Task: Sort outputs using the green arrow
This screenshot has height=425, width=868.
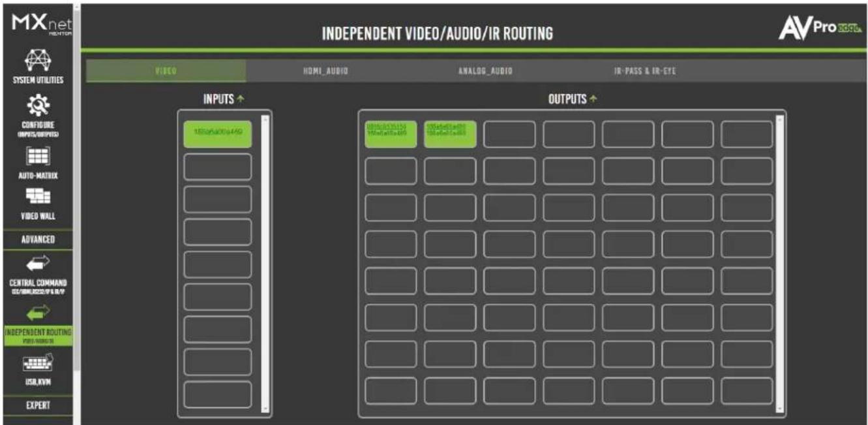Action: click(x=593, y=99)
